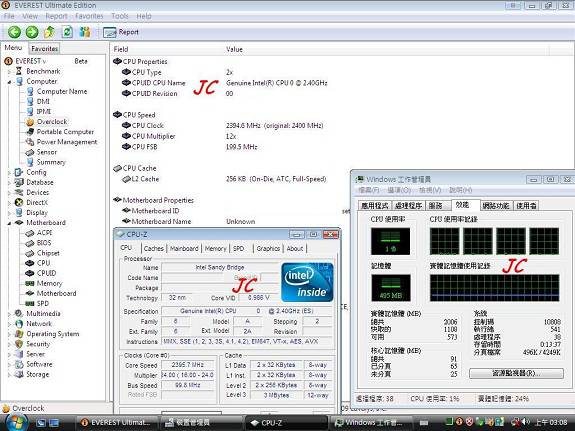Screen dimensions: 575x431
Task: Collapse the Motherboard tree node
Action: [x=9, y=223]
